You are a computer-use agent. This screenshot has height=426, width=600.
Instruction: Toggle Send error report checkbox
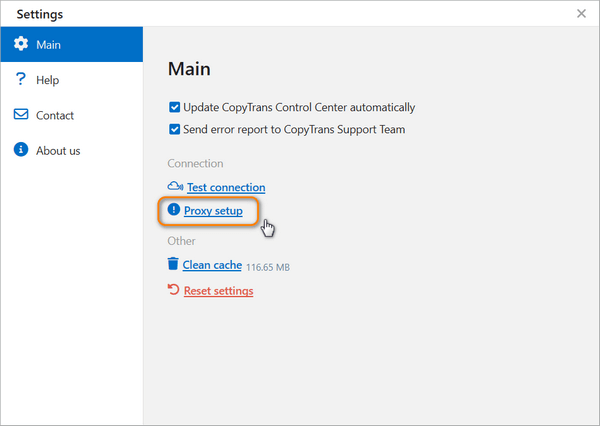(174, 129)
